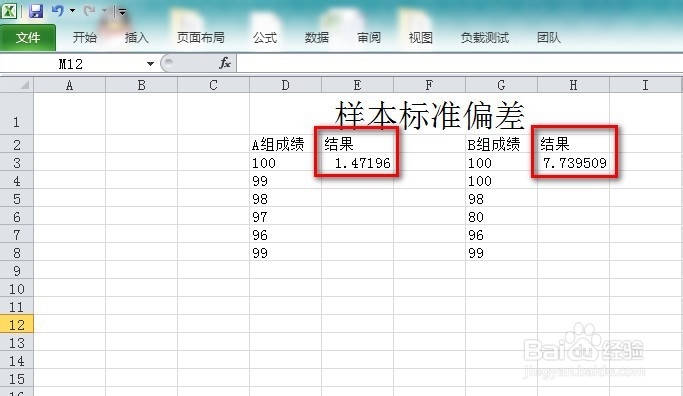Screen dimensions: 683x396
Task: Select column C header
Action: point(213,85)
